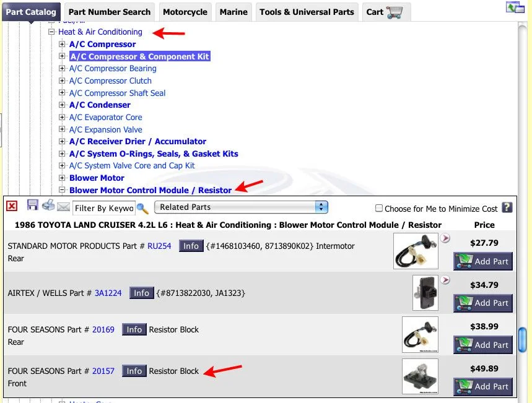The width and height of the screenshot is (532, 403).
Task: Expand A/C Compressor & Component Kit node
Action: coord(62,56)
